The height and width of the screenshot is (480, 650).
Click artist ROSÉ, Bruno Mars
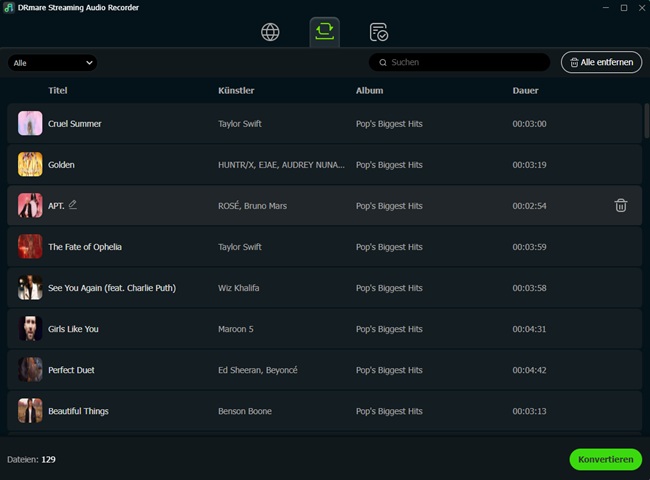(x=252, y=206)
